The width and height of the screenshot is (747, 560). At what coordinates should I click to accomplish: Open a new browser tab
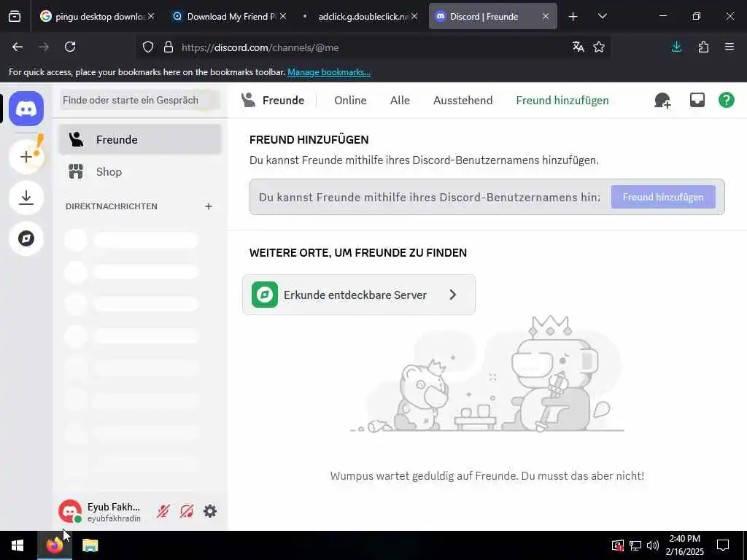(x=573, y=17)
